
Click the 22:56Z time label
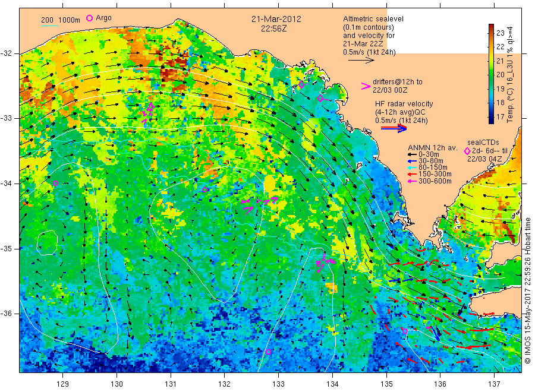click(274, 29)
